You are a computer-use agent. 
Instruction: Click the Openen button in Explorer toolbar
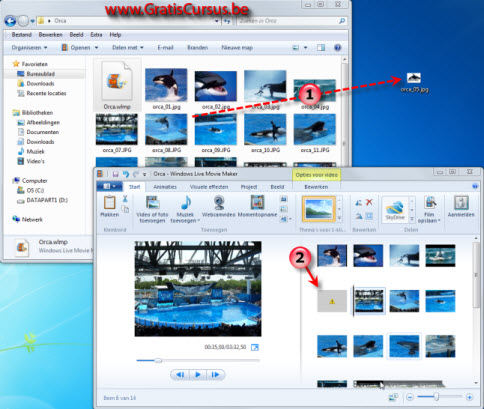[x=79, y=48]
